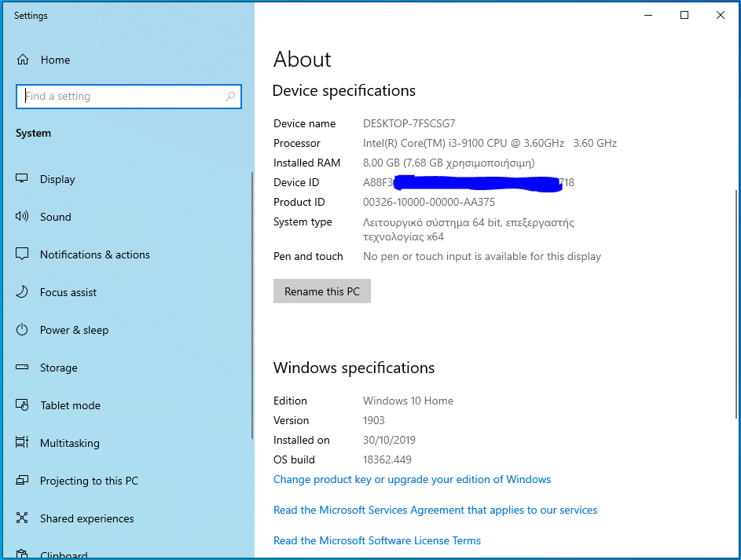The height and width of the screenshot is (560, 741).
Task: Open Display settings
Action: coord(57,179)
